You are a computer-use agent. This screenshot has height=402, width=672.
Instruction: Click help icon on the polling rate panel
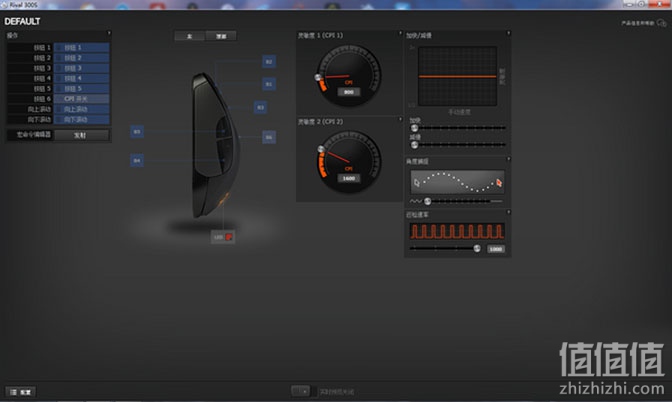(x=508, y=212)
